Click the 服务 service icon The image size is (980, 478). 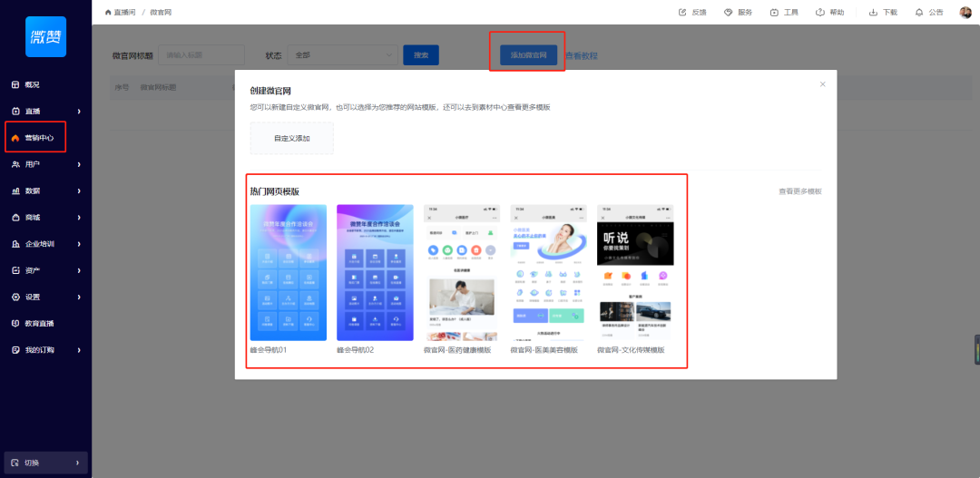click(729, 13)
